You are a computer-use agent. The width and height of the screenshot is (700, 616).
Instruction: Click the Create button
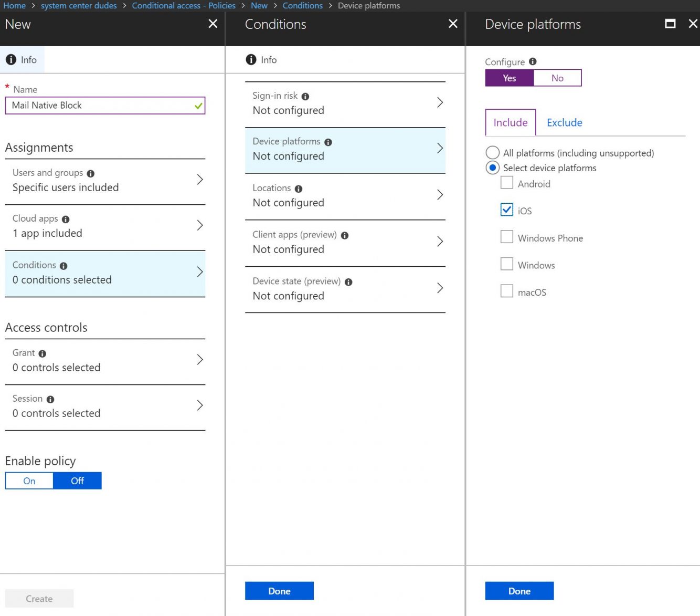coord(39,598)
